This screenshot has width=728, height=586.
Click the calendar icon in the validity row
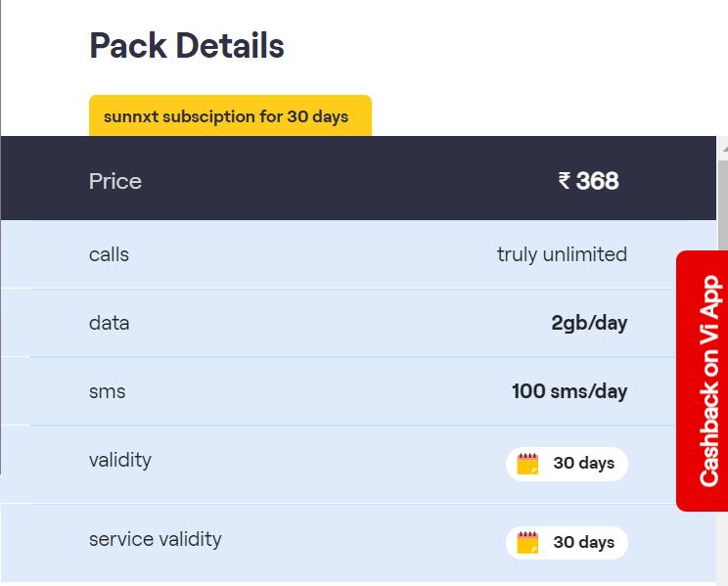coord(527,464)
